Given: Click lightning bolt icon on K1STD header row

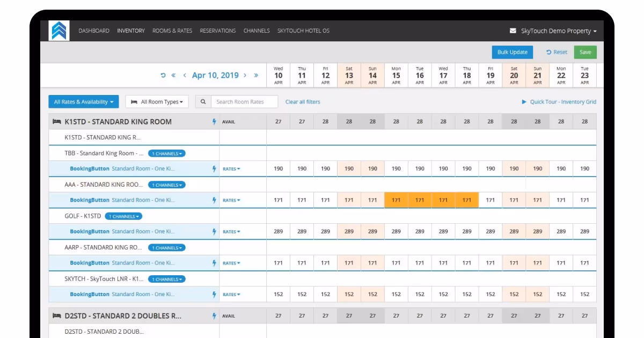Looking at the screenshot, I should click(214, 122).
